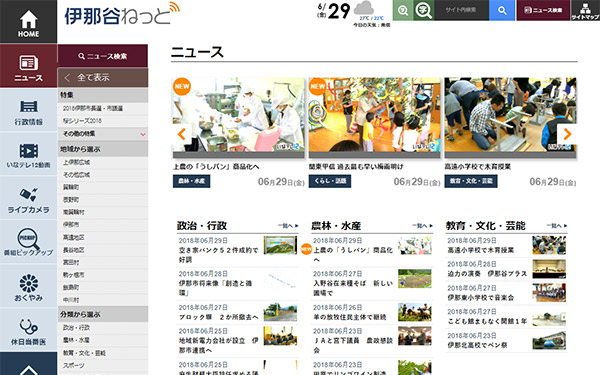The height and width of the screenshot is (375, 600).
Task: Open 伊那北高校でペン祭 article
Action: point(478,345)
